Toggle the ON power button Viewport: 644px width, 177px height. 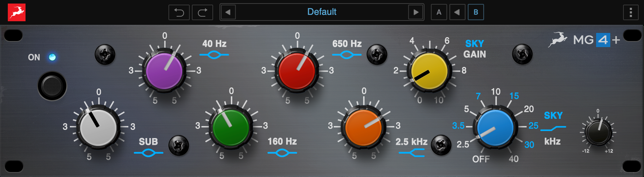tap(52, 86)
